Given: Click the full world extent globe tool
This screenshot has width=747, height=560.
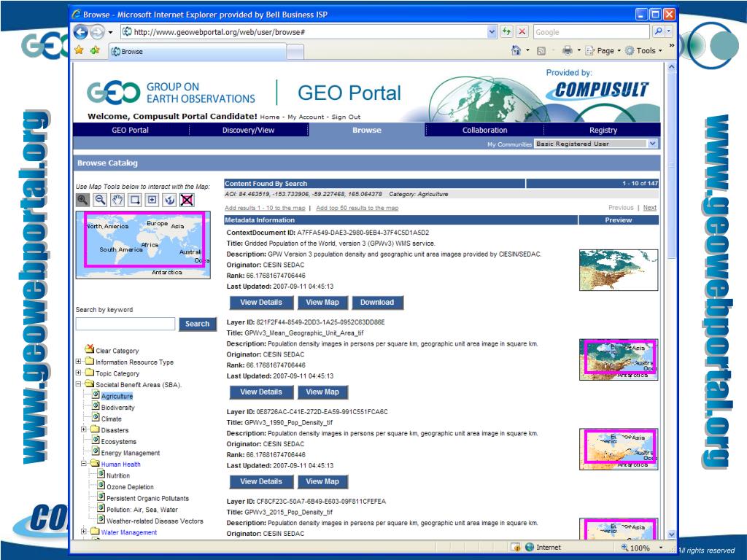Looking at the screenshot, I should (x=169, y=200).
